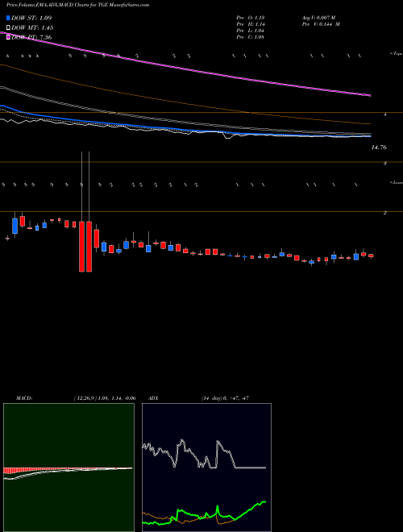Click the blue DOW ST legend swatch
Screen dimensions: 403x532
click(9, 19)
